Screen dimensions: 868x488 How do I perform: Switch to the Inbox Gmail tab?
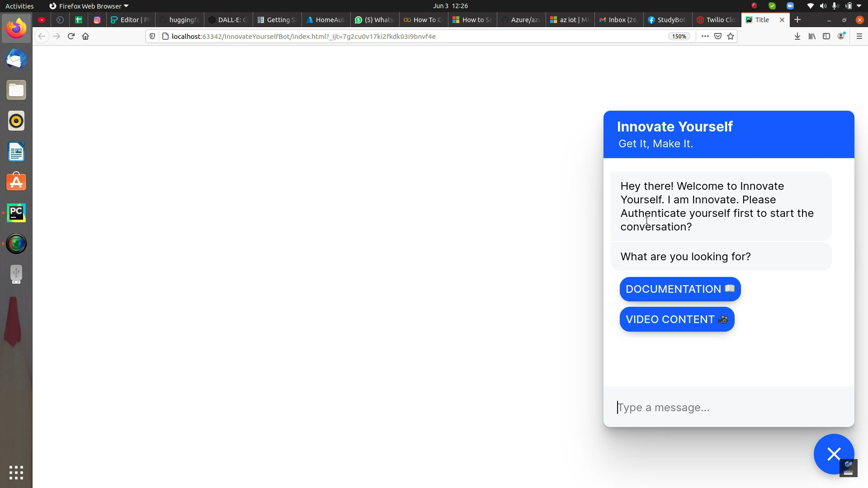(618, 20)
